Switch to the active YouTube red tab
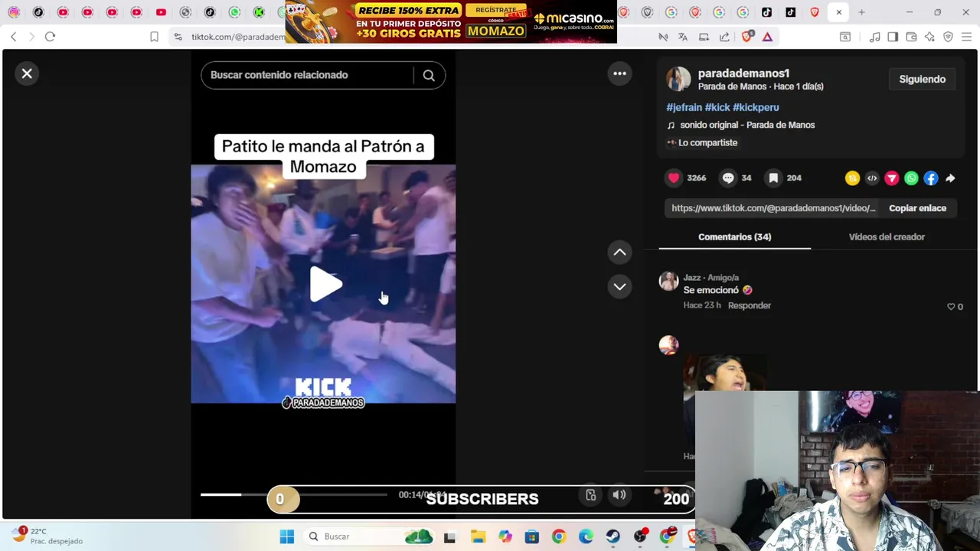Screen dimensions: 980x551 161,12
